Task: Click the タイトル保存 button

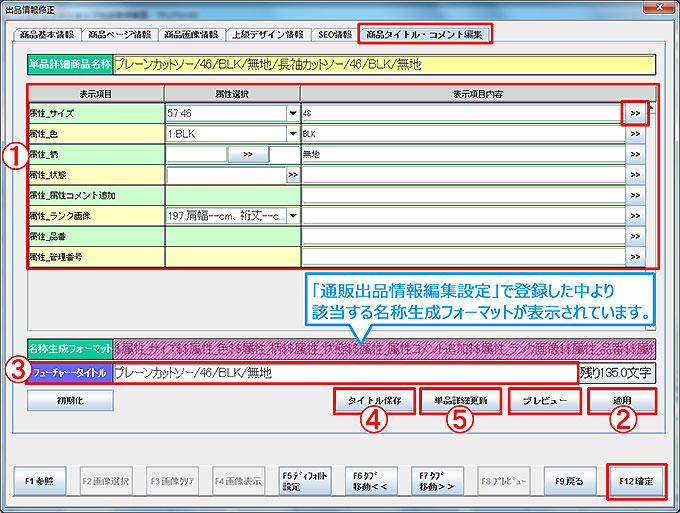Action: click(374, 401)
